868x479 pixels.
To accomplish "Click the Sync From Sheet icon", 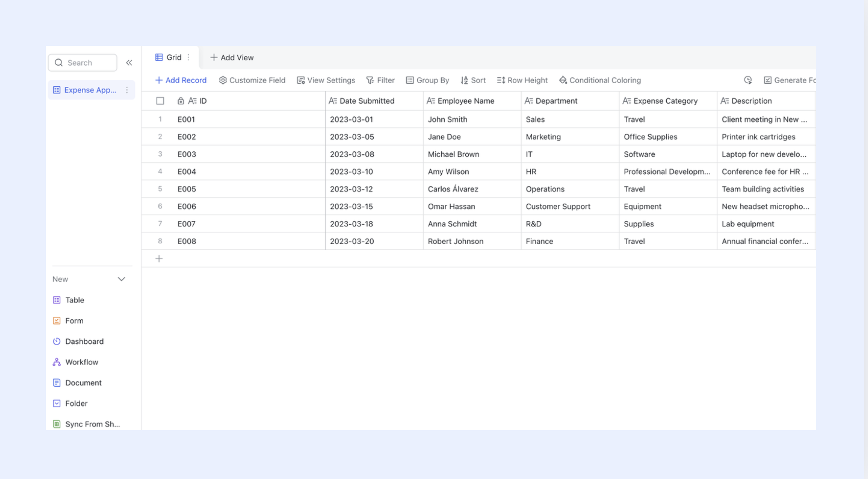I will (x=57, y=424).
